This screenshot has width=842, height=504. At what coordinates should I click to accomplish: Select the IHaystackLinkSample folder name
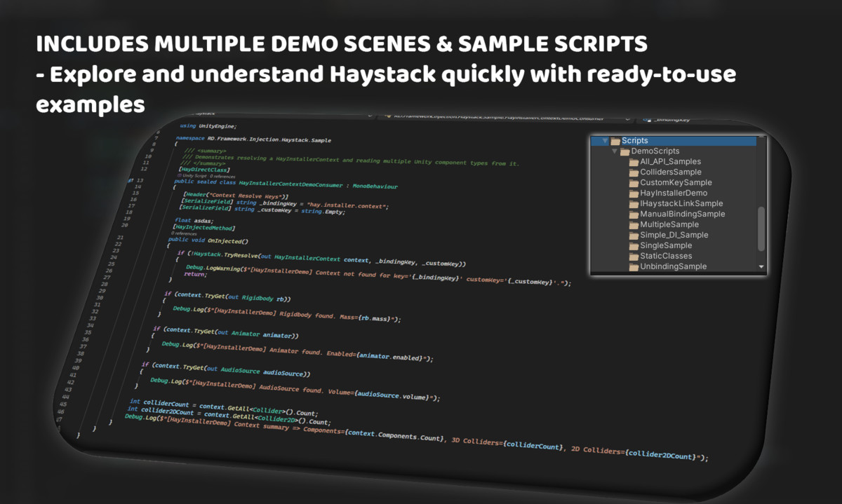tap(681, 204)
